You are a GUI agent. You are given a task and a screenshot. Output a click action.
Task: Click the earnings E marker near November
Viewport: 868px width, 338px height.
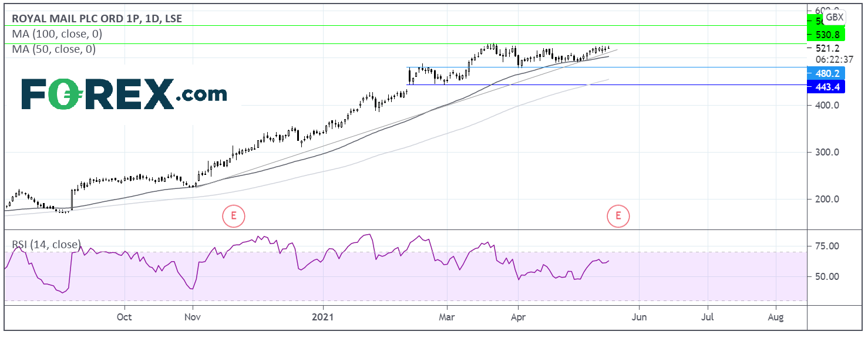(x=233, y=216)
